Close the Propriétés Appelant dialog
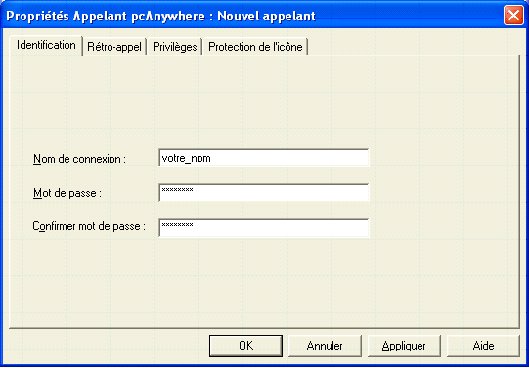Screen dimensions: 529x368 (513, 16)
